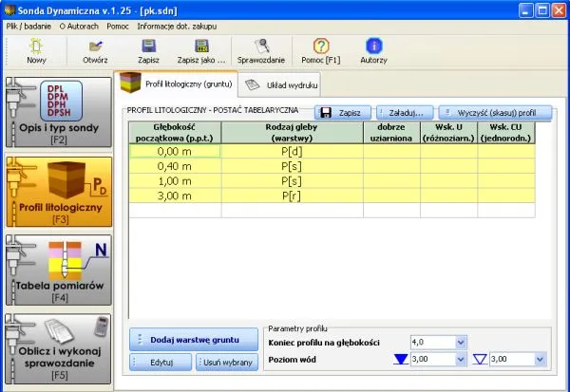Image resolution: width=570 pixels, height=392 pixels.
Task: Open Opis i typ sondy panel
Action: 57,113
